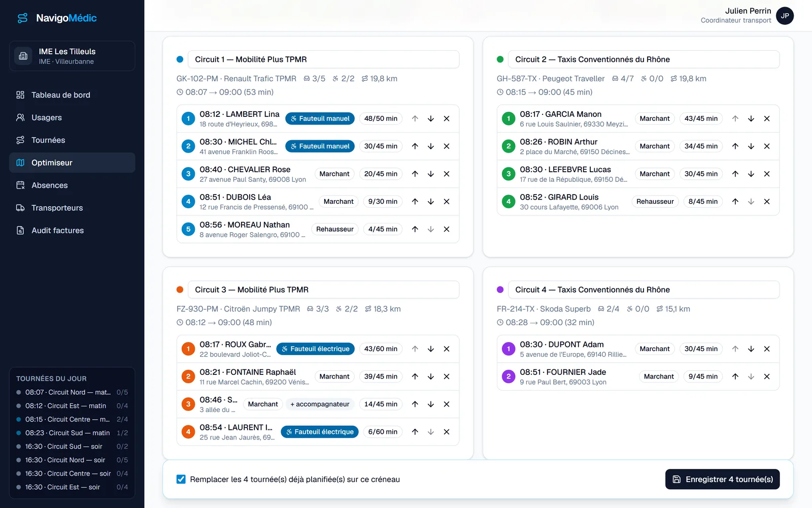Screen dimensions: 812x508
Task: Move CHEVALIER Rose down one stop
Action: [x=431, y=174]
